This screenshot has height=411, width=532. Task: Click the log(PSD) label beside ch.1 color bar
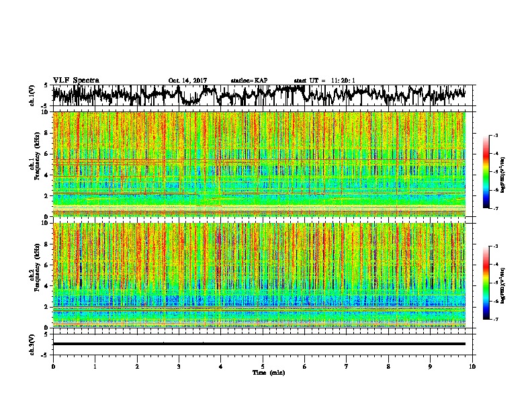503,175
